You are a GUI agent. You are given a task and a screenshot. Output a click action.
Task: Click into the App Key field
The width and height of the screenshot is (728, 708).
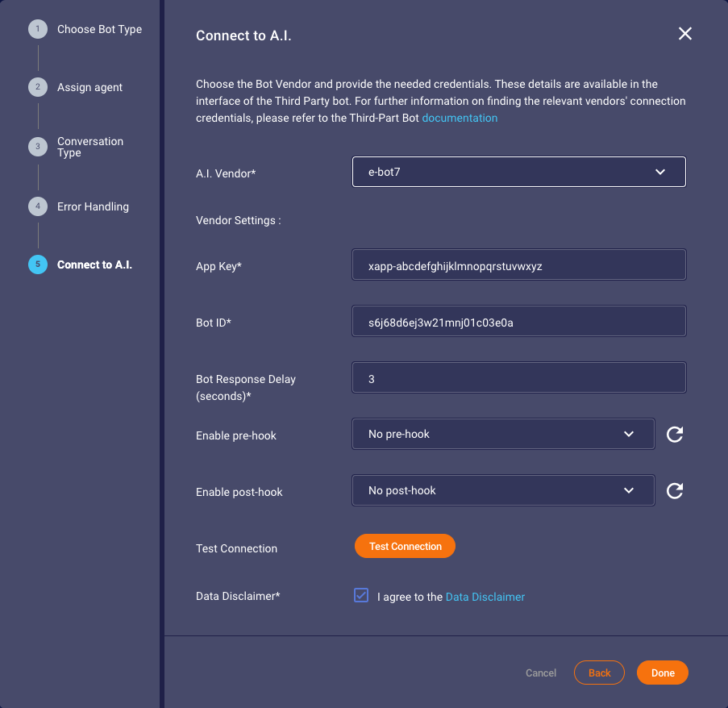[x=518, y=264]
